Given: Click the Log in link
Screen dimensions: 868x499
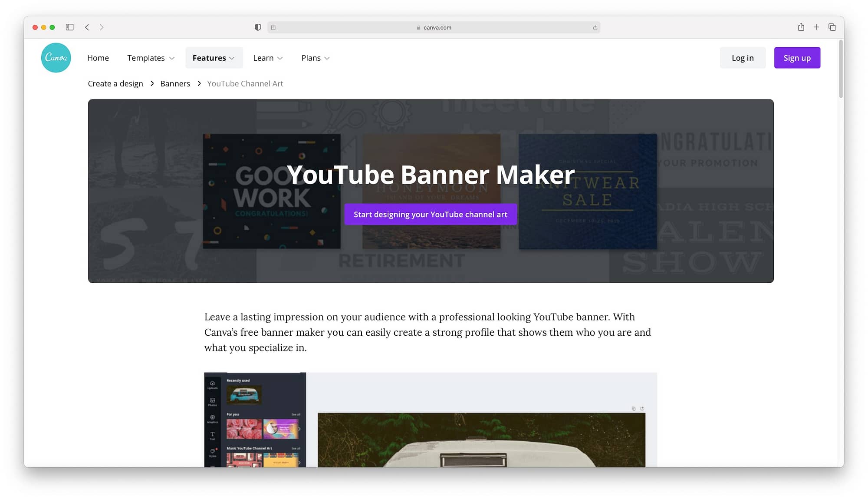Looking at the screenshot, I should tap(743, 57).
